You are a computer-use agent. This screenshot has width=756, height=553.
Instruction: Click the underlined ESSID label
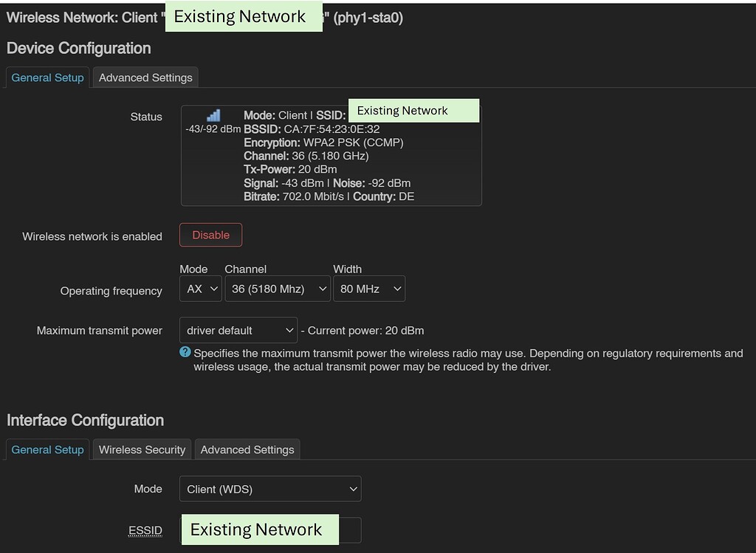(x=145, y=530)
